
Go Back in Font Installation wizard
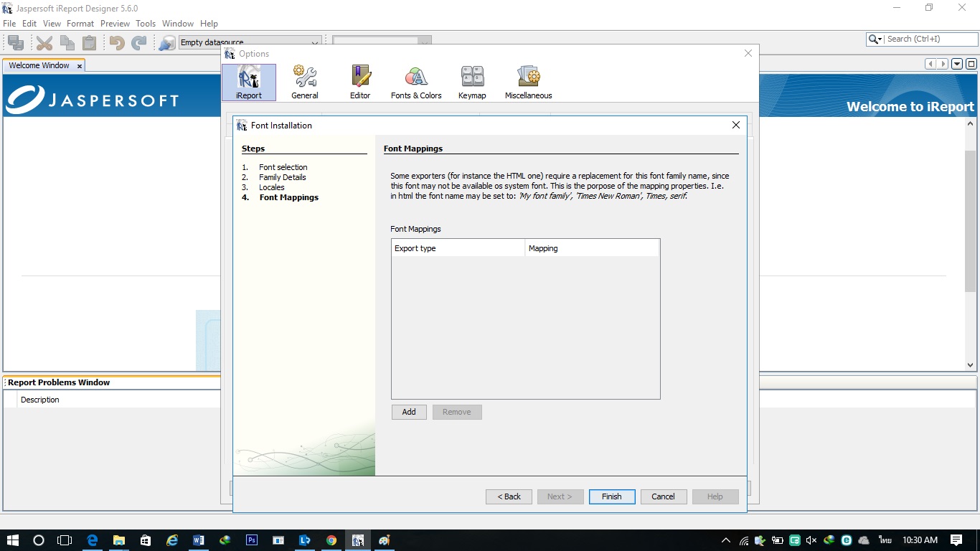pyautogui.click(x=509, y=496)
